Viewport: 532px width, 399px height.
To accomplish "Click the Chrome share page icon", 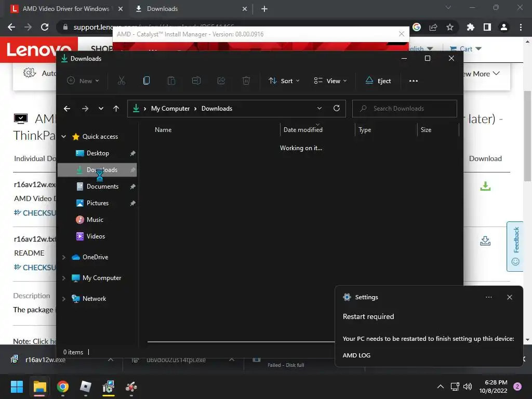I will [433, 27].
